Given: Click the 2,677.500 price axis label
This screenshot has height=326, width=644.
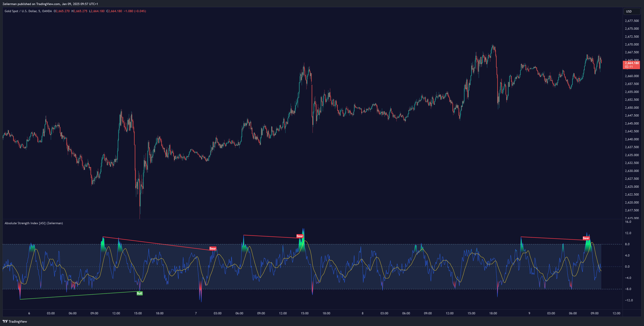Looking at the screenshot, I should (632, 21).
